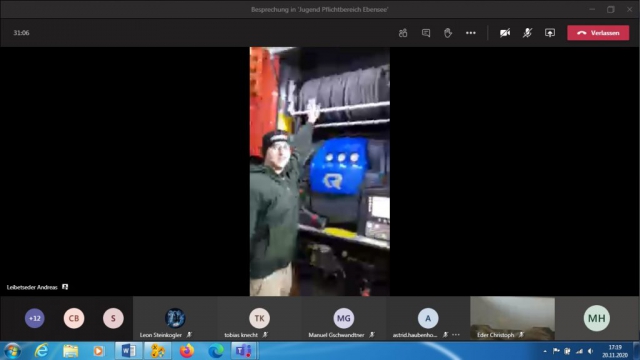Select the MH avatar tile
The height and width of the screenshot is (360, 640).
(597, 318)
